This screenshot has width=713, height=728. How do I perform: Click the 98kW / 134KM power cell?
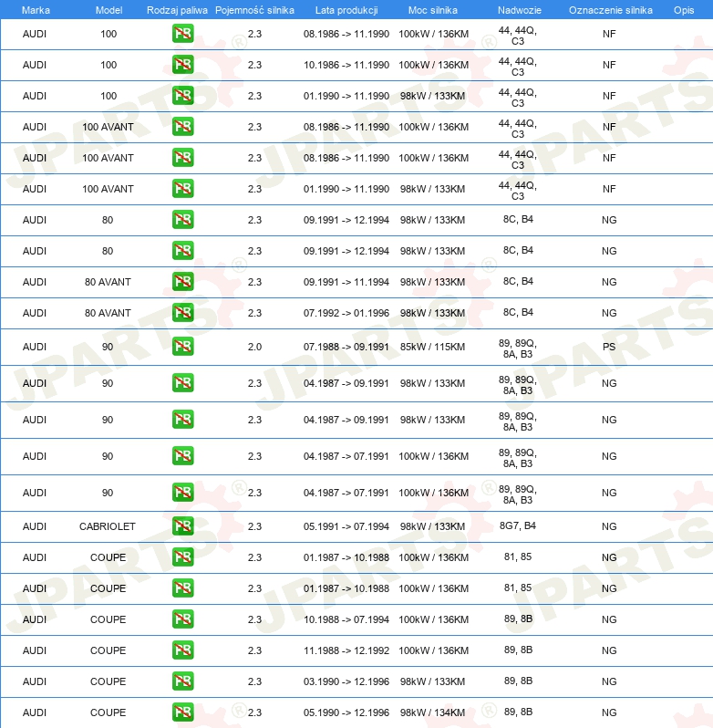pyautogui.click(x=432, y=712)
